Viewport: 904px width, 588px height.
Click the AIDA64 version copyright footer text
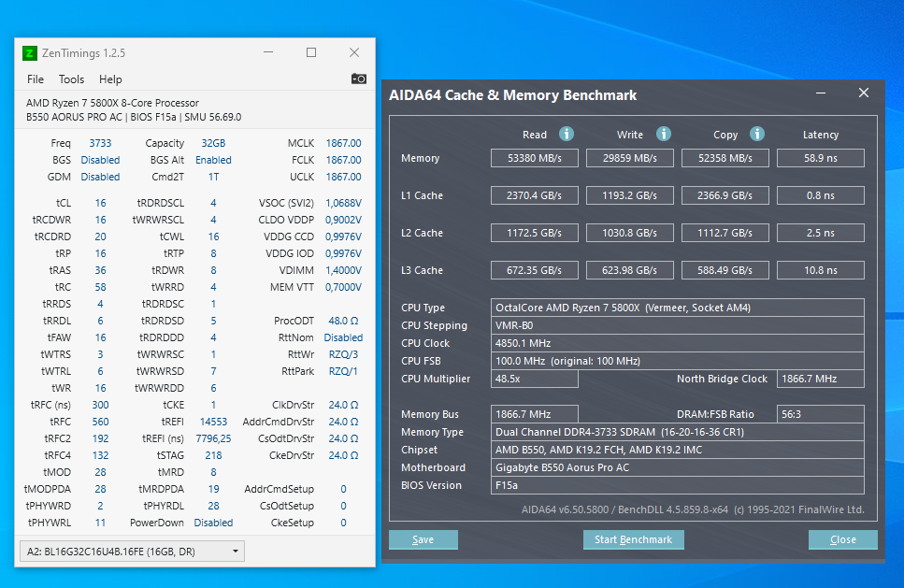point(693,509)
